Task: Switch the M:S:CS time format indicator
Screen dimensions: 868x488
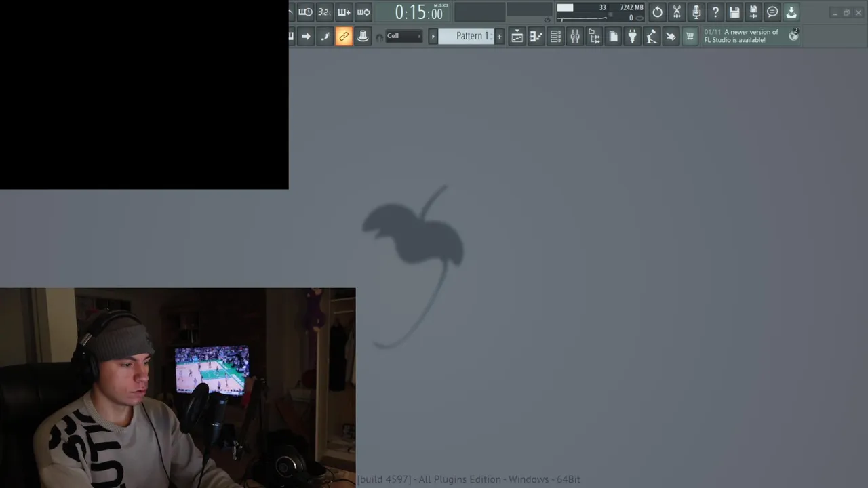Action: [441, 5]
